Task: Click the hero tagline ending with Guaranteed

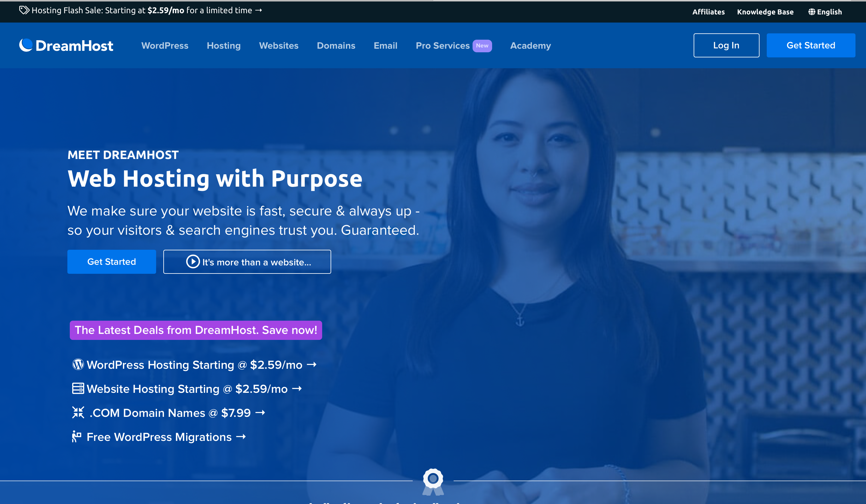Action: click(x=244, y=220)
